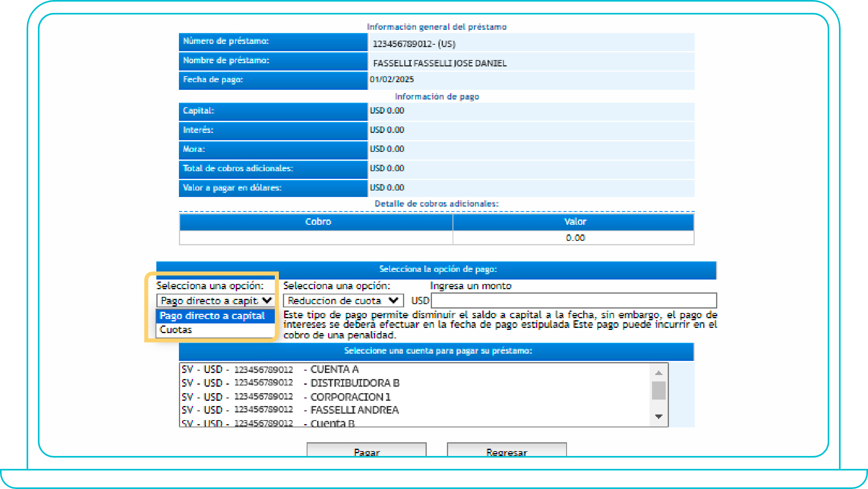Open the 'Pago directo a capital' payment dropdown
The height and width of the screenshot is (489, 868).
coord(215,300)
